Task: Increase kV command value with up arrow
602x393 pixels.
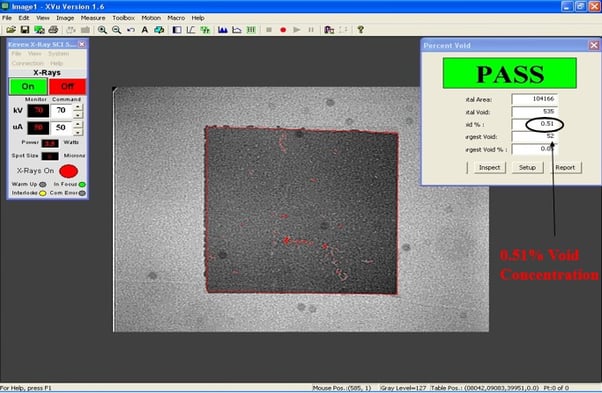Action: click(x=78, y=107)
